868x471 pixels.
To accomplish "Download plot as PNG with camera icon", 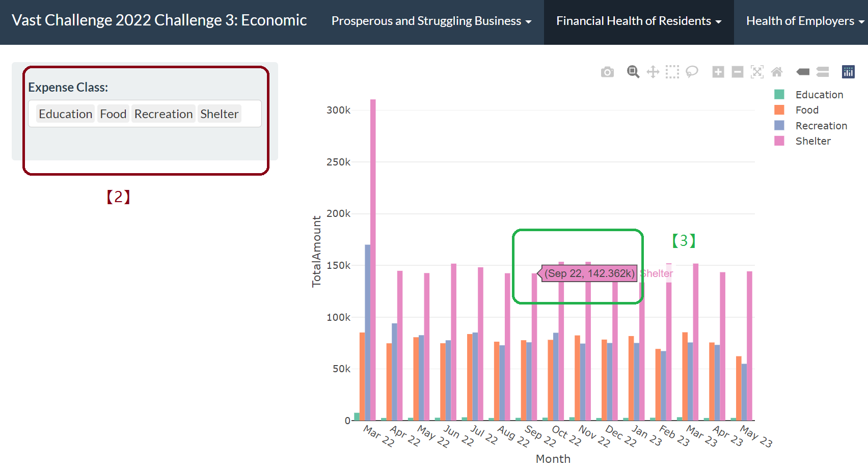I will pyautogui.click(x=607, y=72).
